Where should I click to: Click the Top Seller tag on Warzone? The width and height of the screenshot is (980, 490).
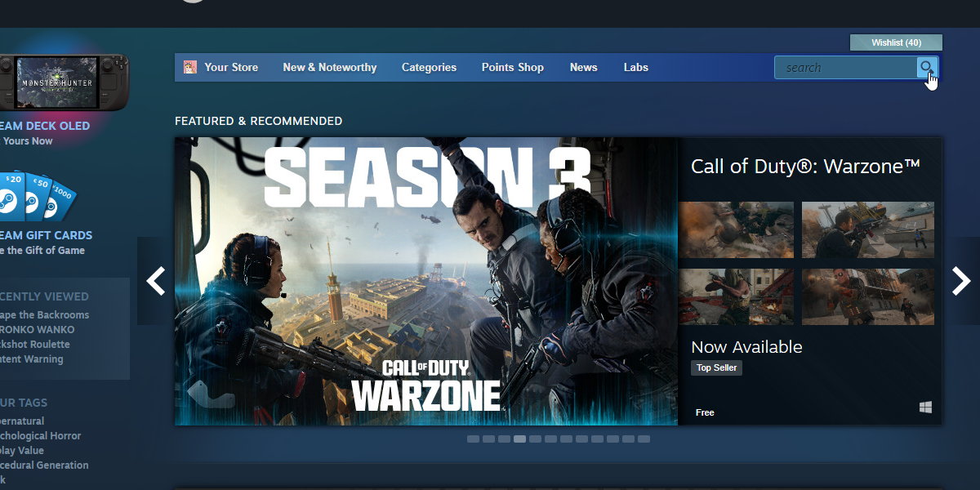(716, 367)
